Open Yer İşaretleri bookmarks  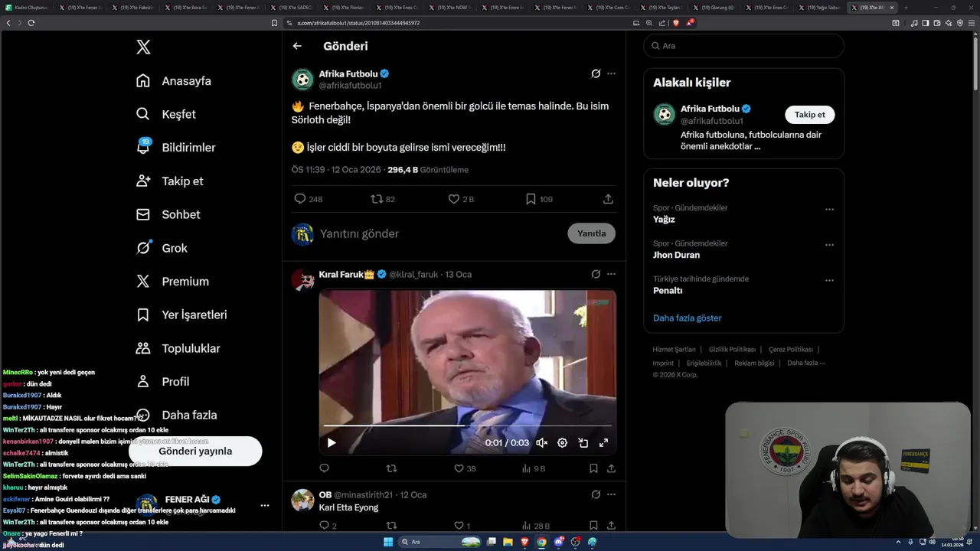181,315
